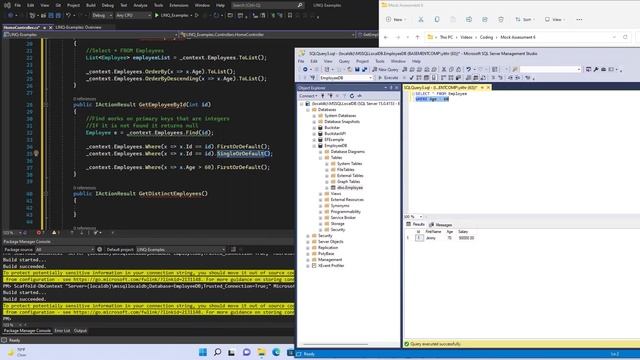Open Microsoft Edge from the taskbar
Viewport: 640px width, 360px height.
(x=276, y=352)
